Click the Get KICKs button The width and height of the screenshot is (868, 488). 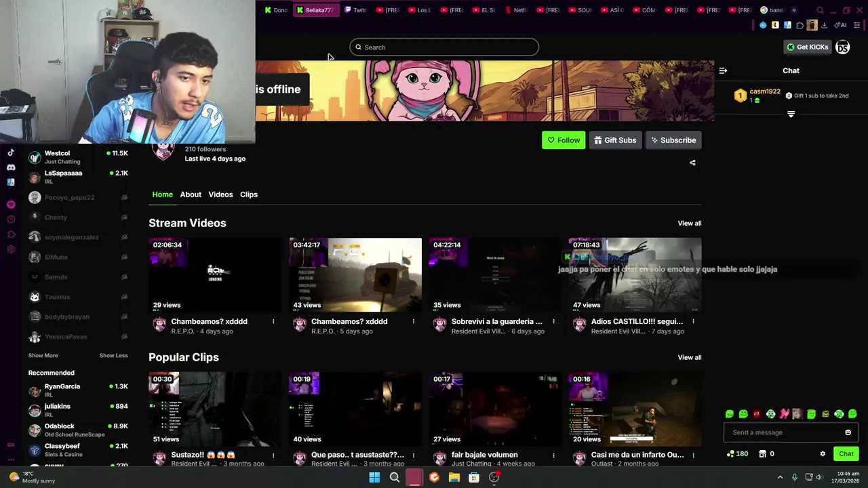pos(807,47)
